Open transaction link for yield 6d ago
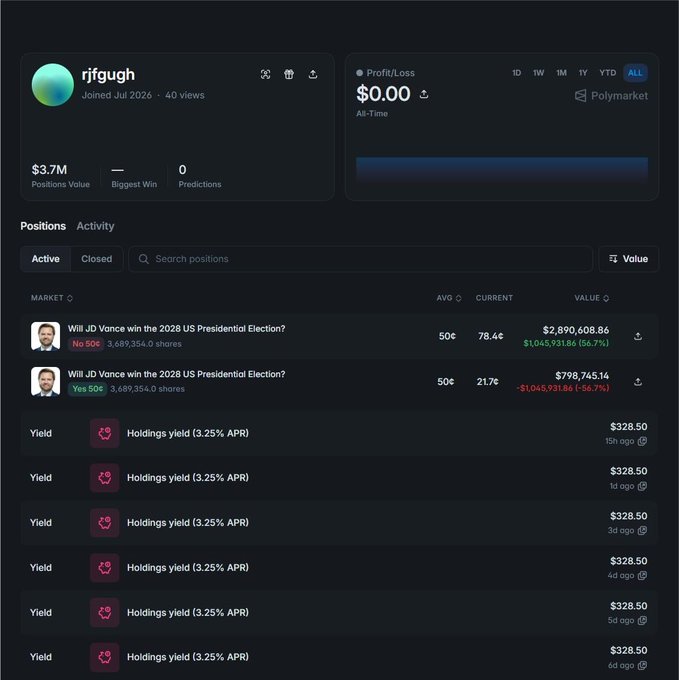 pyautogui.click(x=643, y=665)
